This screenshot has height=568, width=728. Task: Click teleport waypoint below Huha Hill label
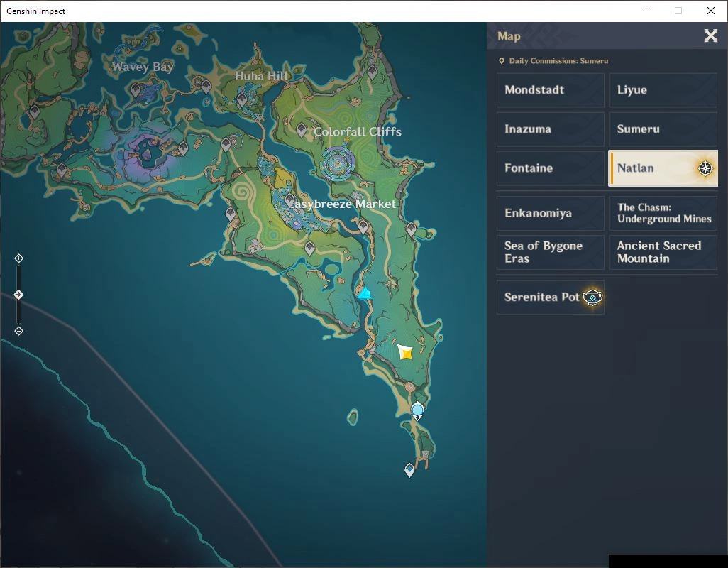[x=241, y=99]
